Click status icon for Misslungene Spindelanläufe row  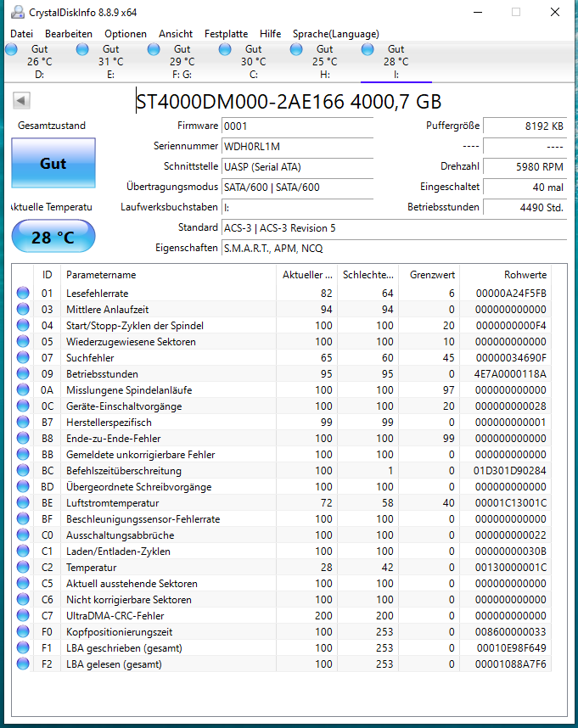pos(23,389)
